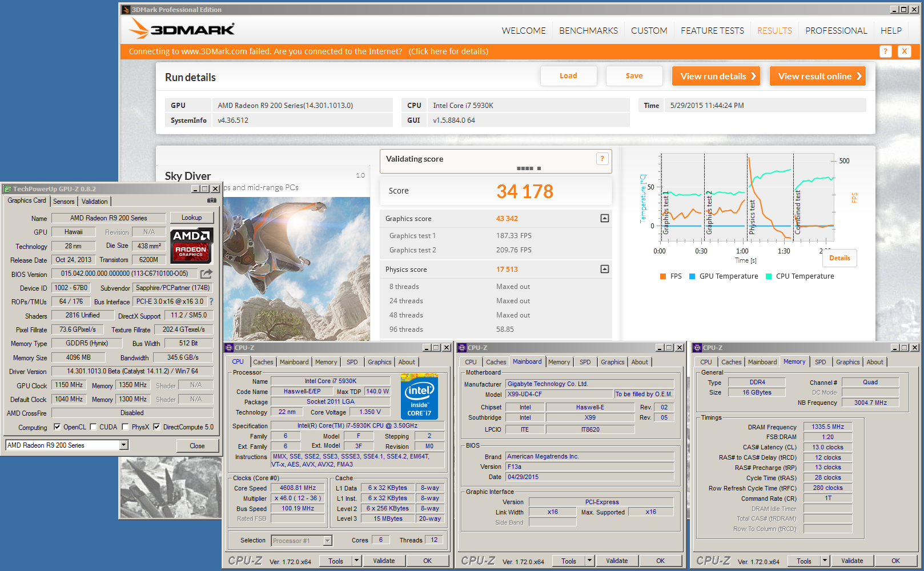Click View run details button
The image size is (924, 571).
(x=716, y=76)
